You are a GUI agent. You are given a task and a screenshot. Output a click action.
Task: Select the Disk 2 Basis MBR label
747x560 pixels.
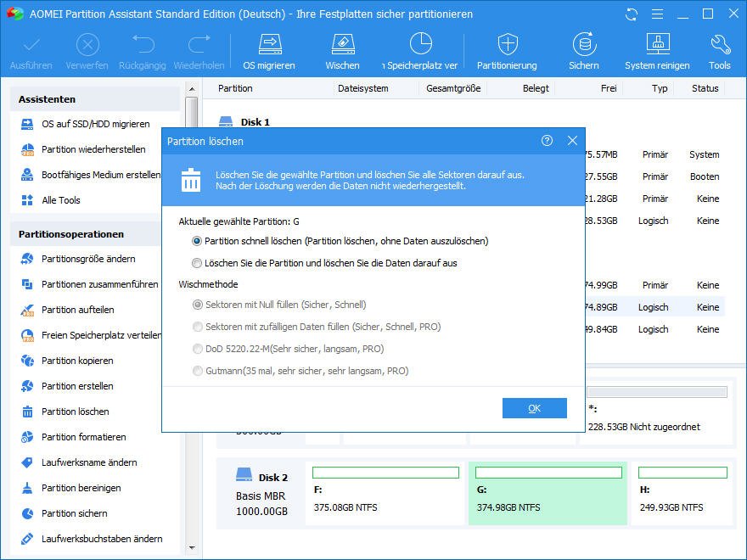pos(261,494)
